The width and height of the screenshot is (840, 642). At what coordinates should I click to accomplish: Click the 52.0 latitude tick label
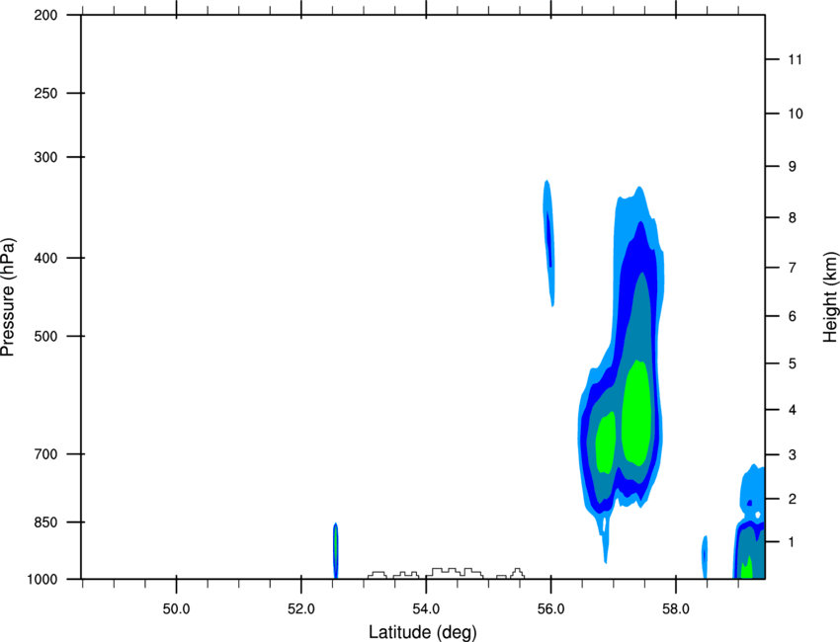(x=301, y=609)
